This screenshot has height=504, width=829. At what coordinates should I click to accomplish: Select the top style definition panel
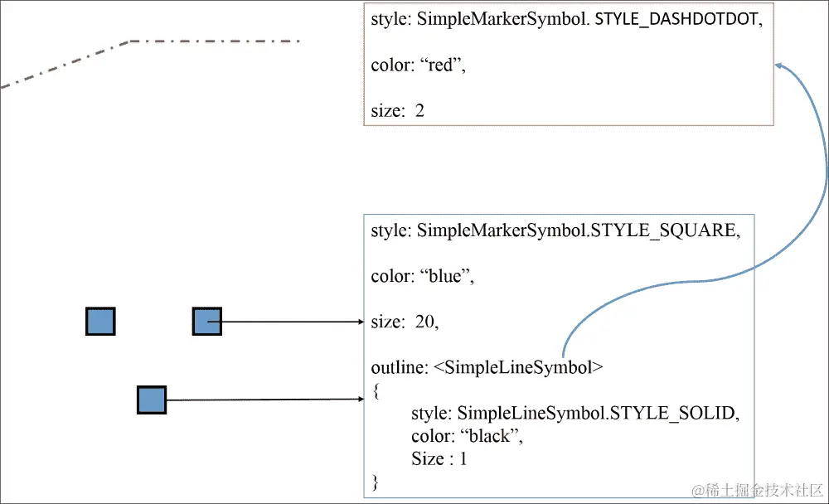click(568, 65)
